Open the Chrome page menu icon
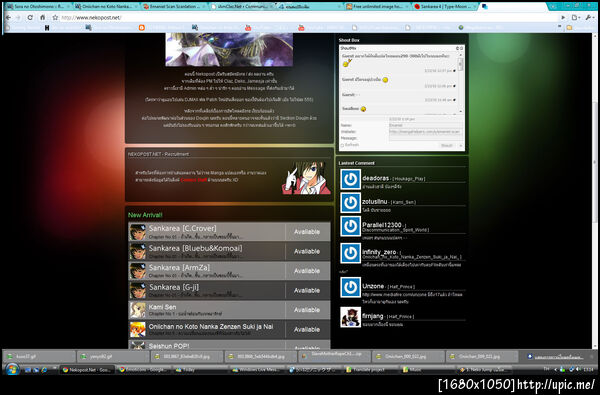The image size is (600, 395). [x=576, y=18]
